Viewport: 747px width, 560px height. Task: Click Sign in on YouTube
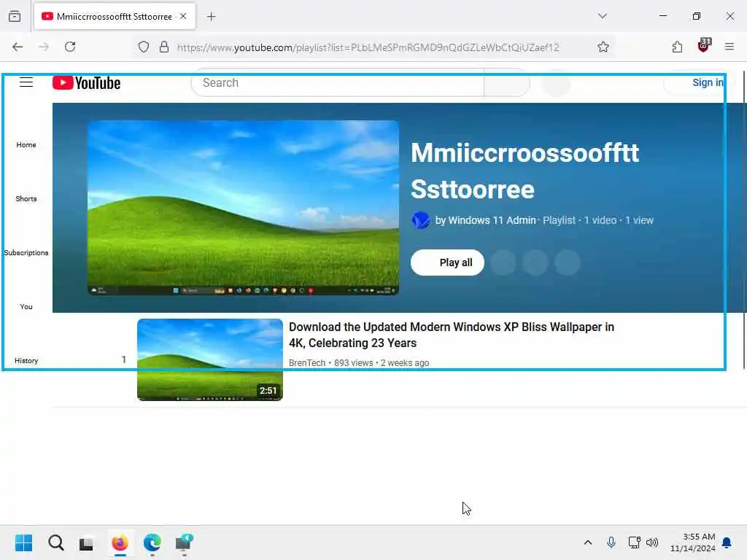(x=708, y=83)
